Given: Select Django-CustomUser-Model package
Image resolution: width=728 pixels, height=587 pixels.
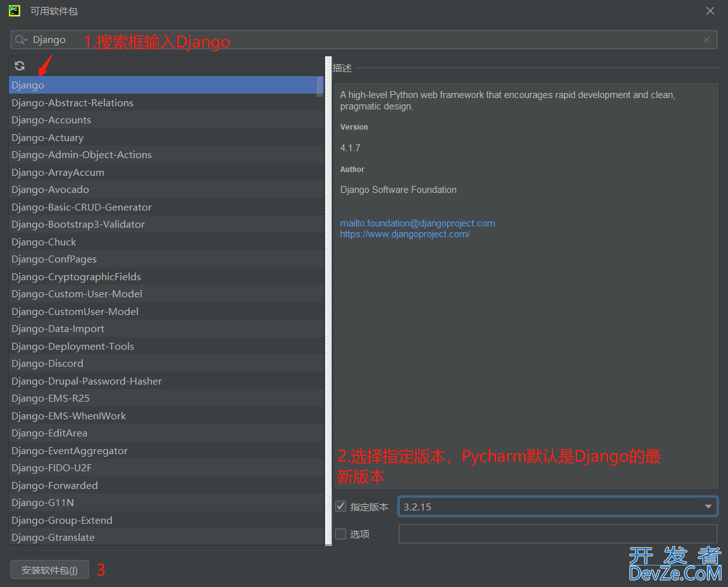Looking at the screenshot, I should tap(166, 312).
